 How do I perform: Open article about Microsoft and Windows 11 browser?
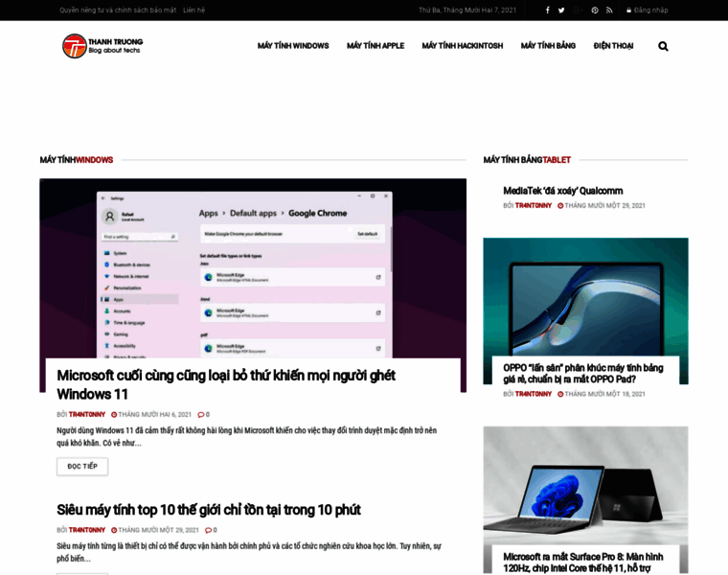(226, 384)
